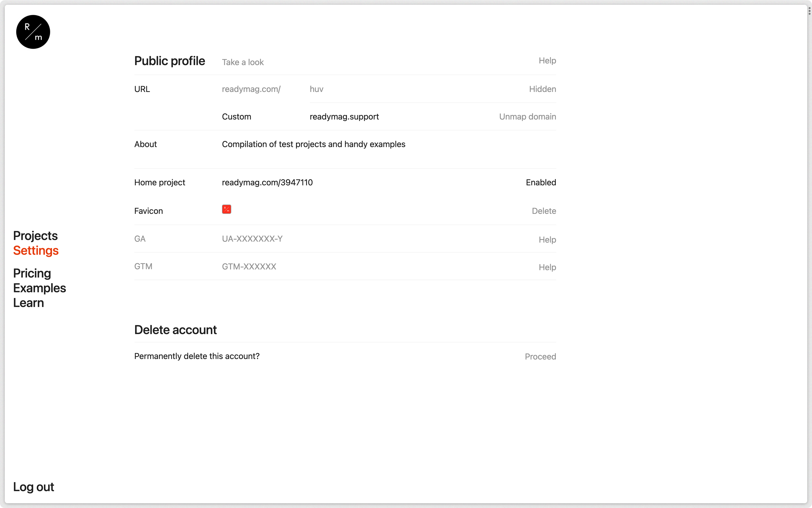The image size is (812, 508).
Task: Go to the Pricing page
Action: (32, 273)
